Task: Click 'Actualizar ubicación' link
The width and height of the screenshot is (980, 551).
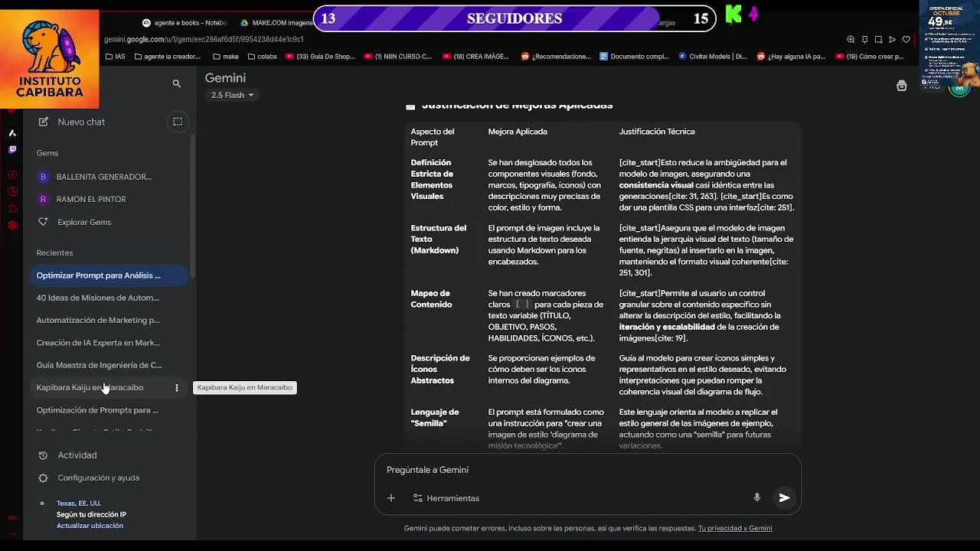Action: (x=90, y=526)
